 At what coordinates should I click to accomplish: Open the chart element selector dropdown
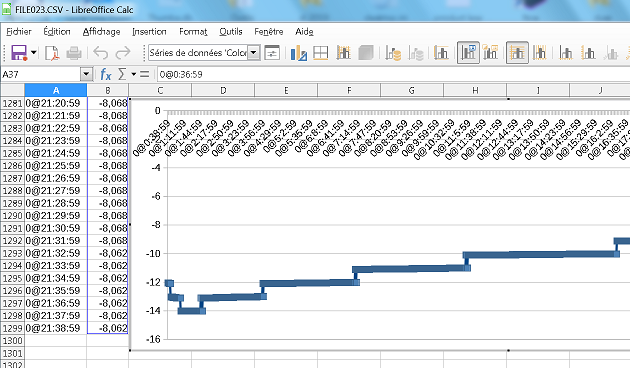coord(254,53)
